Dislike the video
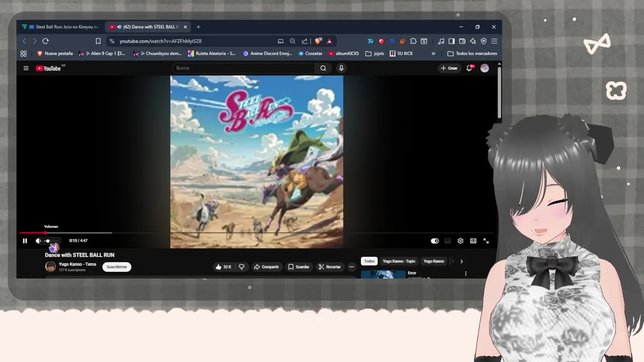 242,267
